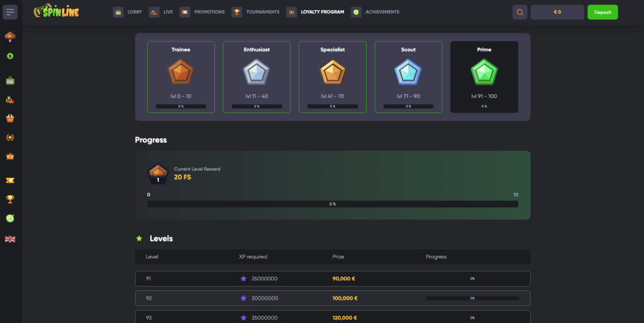Screen dimensions: 644x323
Task: Click the sidebar crown icon
Action: point(10,156)
